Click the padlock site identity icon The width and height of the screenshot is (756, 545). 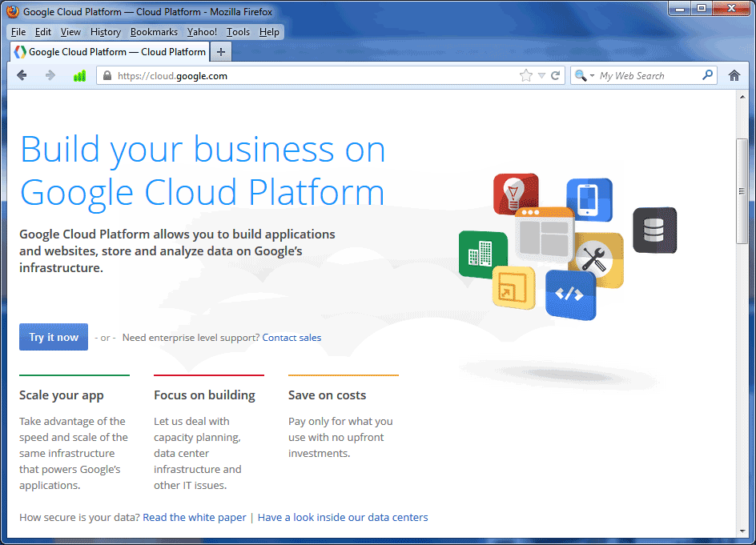tap(107, 76)
